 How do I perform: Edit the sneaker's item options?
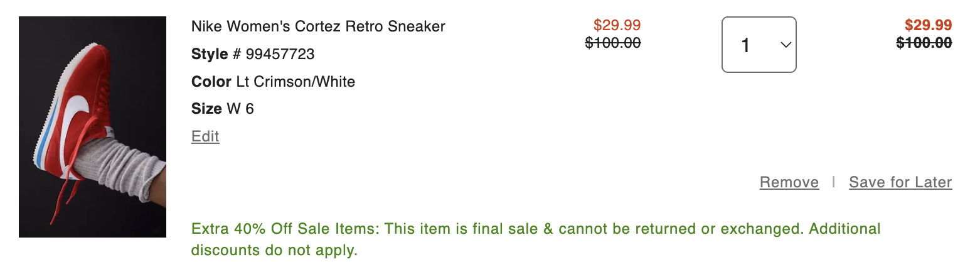tap(205, 136)
